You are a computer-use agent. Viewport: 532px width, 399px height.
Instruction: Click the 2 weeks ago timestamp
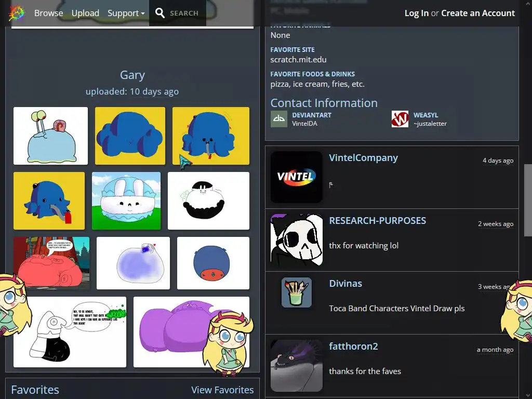pos(496,224)
